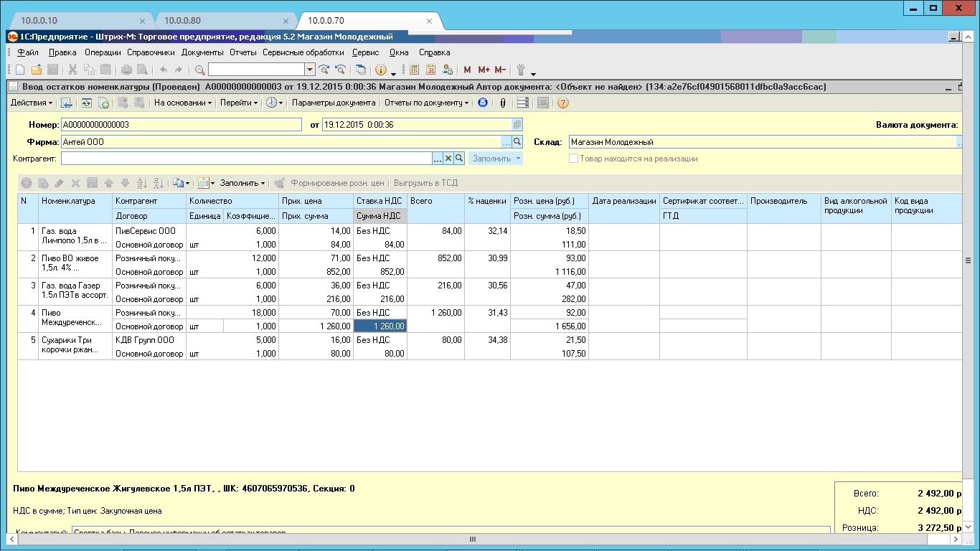Viewport: 980px width, 551px height.
Task: Toggle 'Товар находится на реализации' checkbox
Action: pos(573,159)
